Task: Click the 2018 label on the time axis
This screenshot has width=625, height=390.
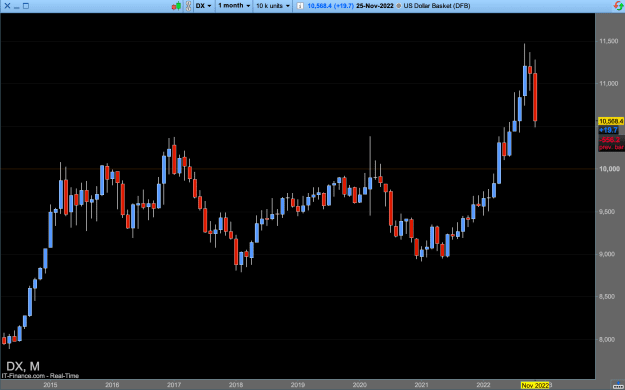Action: [236, 385]
